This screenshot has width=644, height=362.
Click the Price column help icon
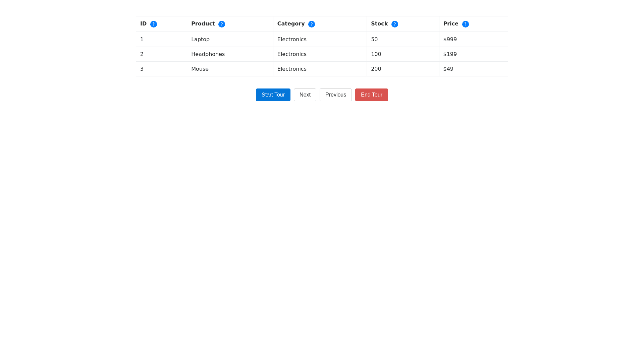point(465,24)
